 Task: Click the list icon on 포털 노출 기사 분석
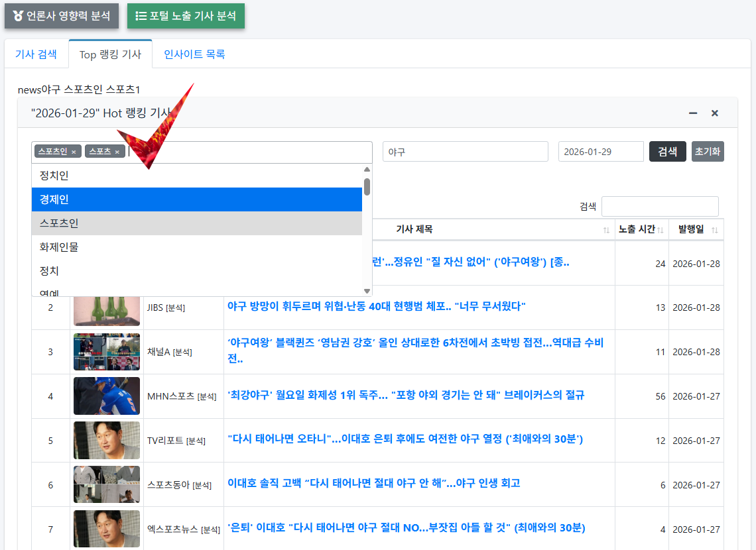click(141, 17)
